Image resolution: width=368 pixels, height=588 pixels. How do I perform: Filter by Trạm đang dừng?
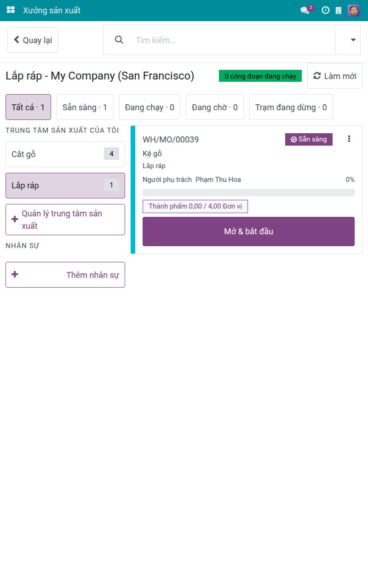[291, 107]
